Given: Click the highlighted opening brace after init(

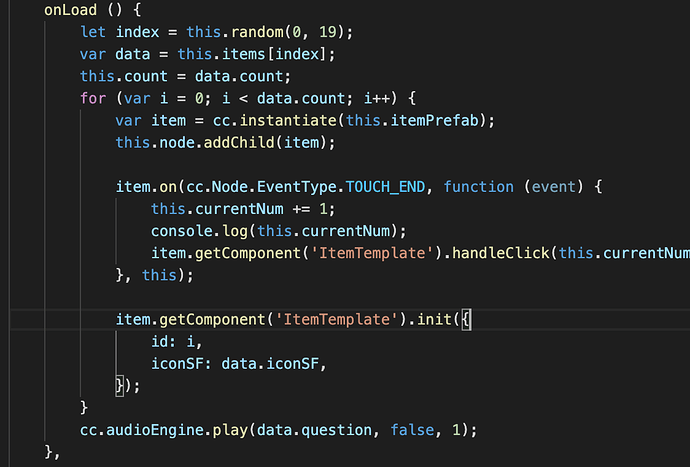Looking at the screenshot, I should [x=466, y=319].
